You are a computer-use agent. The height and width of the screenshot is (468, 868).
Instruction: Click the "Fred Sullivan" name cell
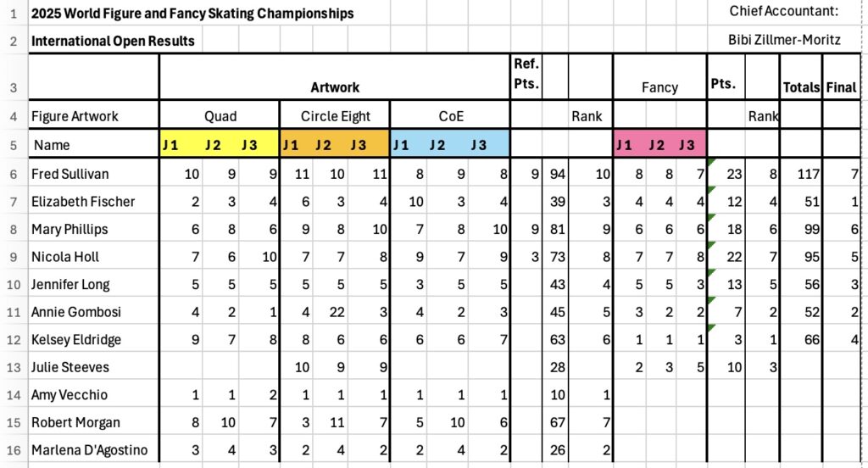pos(93,174)
